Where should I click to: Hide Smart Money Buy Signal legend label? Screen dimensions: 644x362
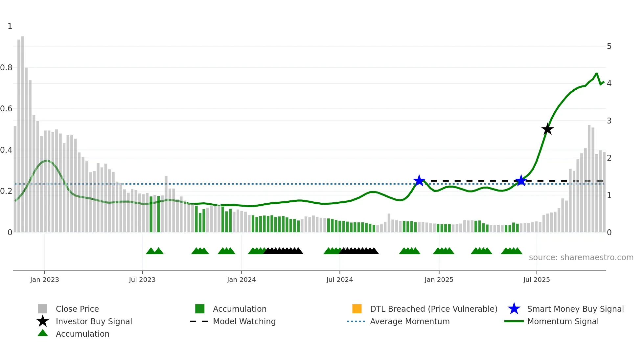[x=575, y=309]
